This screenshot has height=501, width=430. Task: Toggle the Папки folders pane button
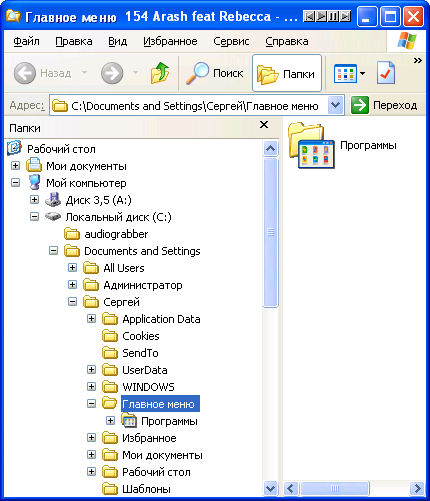[287, 73]
